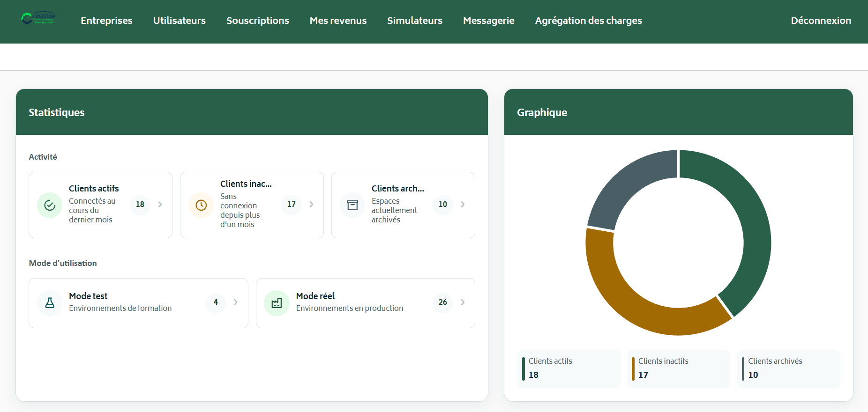Select Mes revenus in the top menu
Image resolution: width=868 pixels, height=412 pixels.
click(338, 21)
